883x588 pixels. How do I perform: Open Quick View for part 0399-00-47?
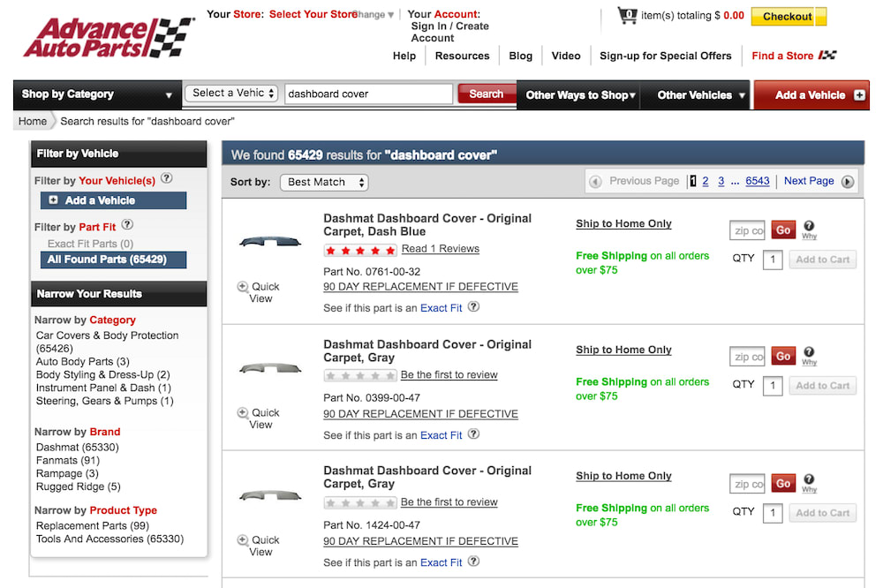tap(259, 418)
